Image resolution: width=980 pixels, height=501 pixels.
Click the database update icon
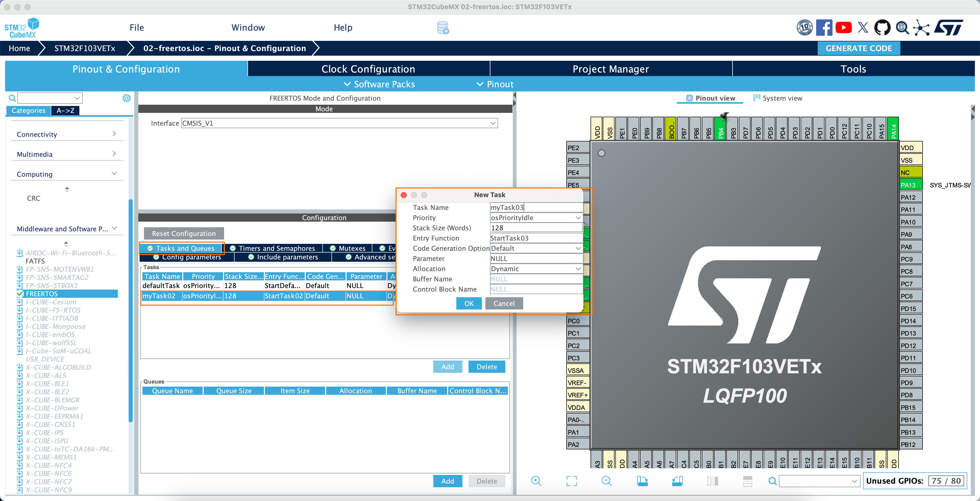pos(443,28)
